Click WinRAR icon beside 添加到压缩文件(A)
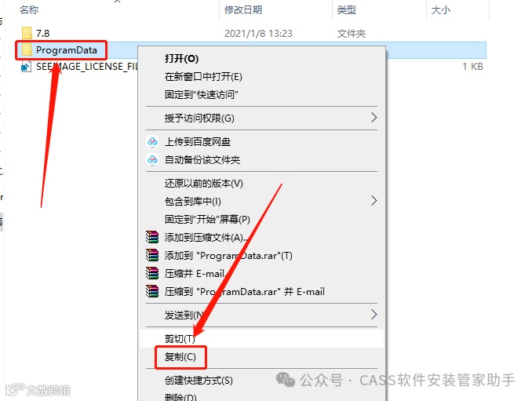 [x=152, y=237]
